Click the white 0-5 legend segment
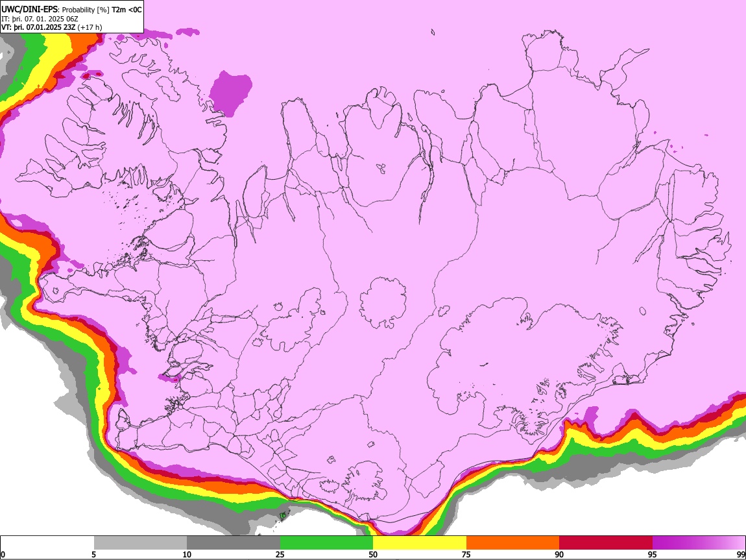 (x=47, y=543)
